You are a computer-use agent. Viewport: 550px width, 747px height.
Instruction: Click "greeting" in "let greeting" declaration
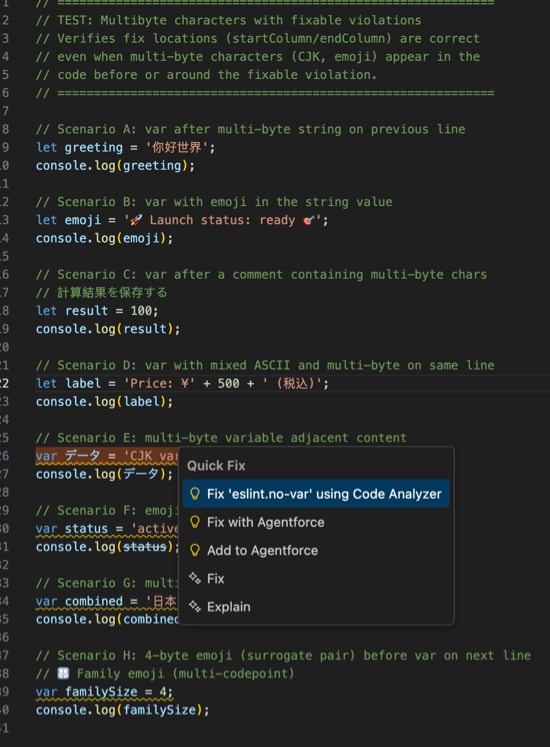pos(93,147)
